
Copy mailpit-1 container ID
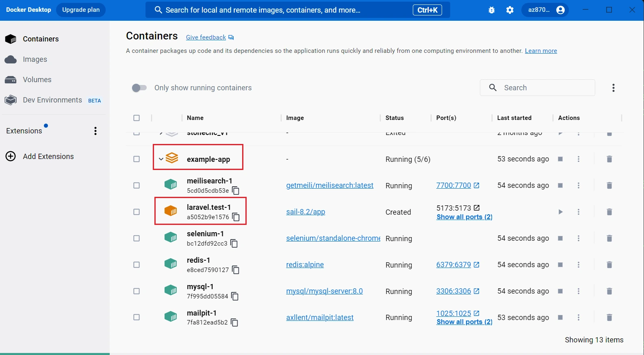coord(234,322)
